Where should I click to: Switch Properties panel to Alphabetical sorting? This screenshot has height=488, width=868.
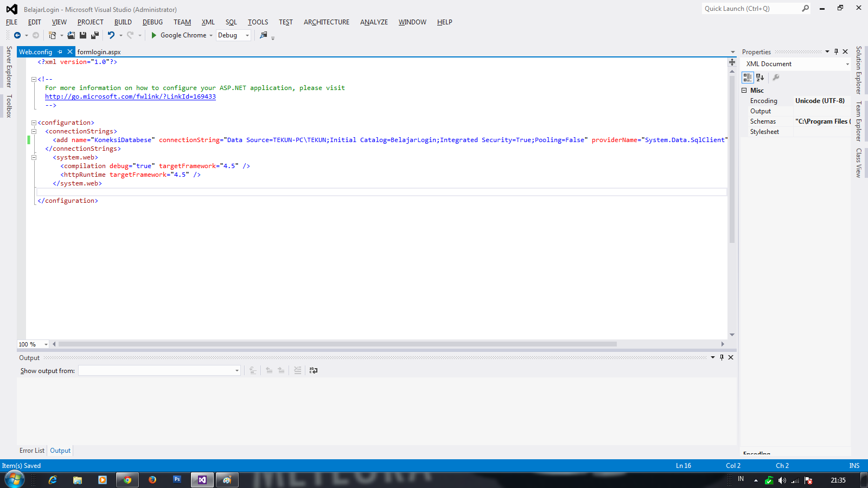pyautogui.click(x=761, y=78)
